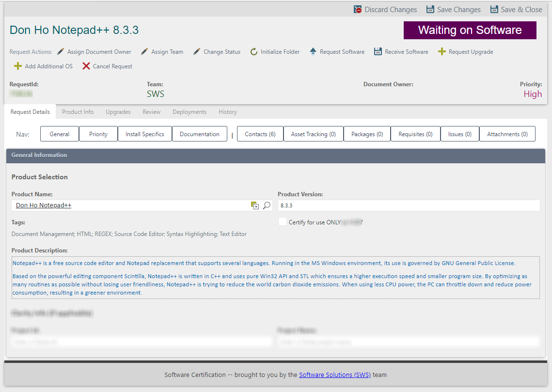Click the High priority value
The image size is (552, 392).
[x=533, y=94]
